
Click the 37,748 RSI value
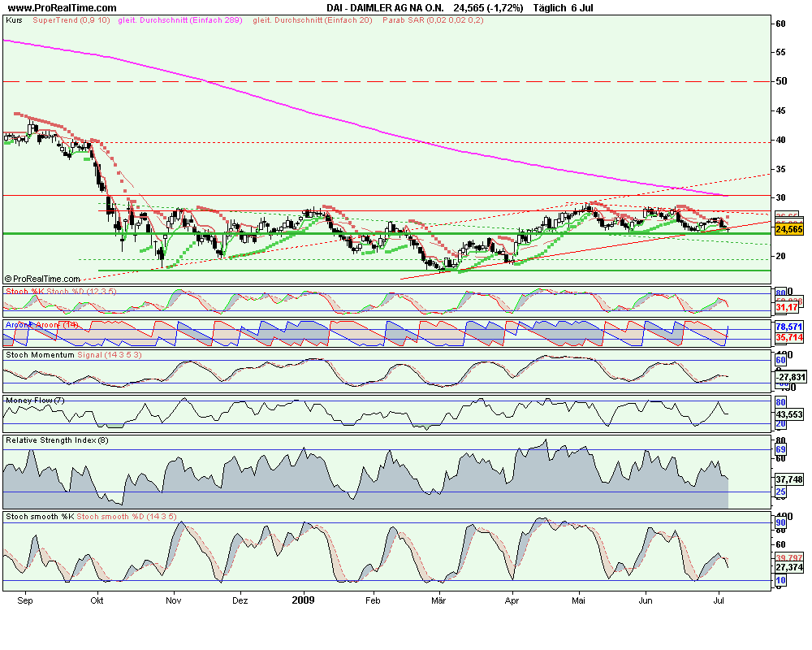pyautogui.click(x=789, y=480)
